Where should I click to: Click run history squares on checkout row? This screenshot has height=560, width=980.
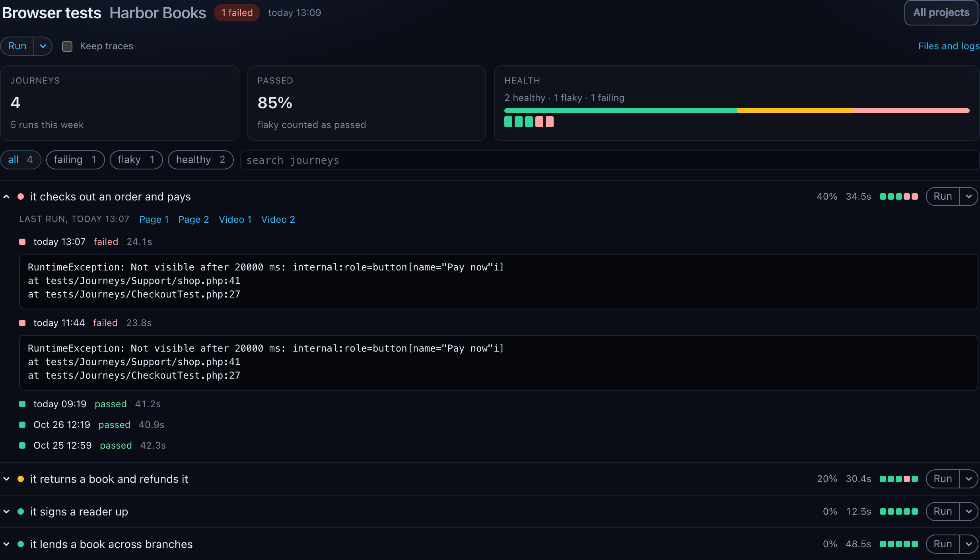point(899,196)
